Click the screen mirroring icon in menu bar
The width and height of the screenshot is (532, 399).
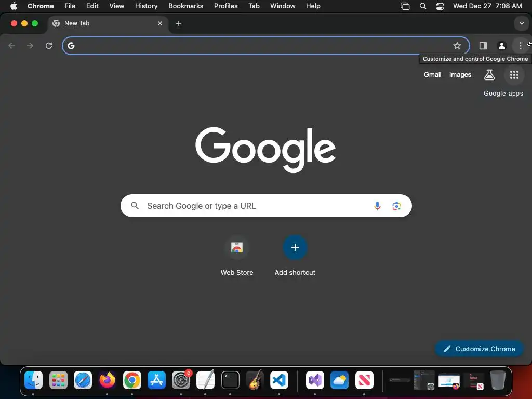tap(405, 6)
